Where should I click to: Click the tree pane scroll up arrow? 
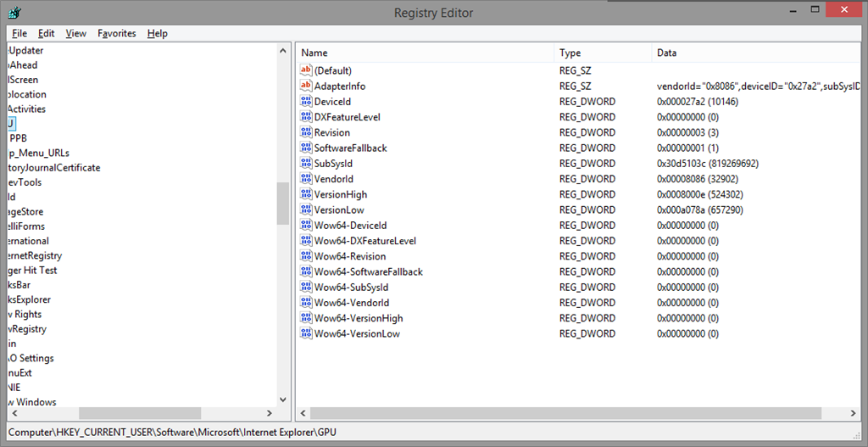pos(283,51)
